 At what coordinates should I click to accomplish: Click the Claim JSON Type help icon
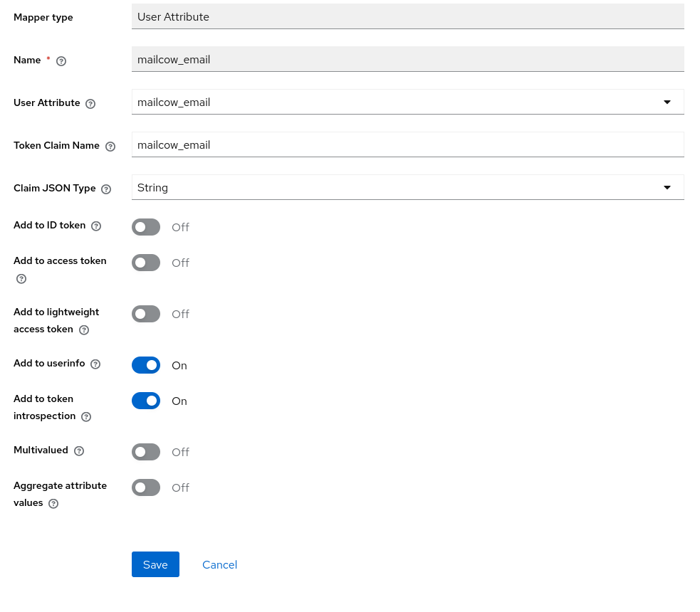click(x=106, y=189)
